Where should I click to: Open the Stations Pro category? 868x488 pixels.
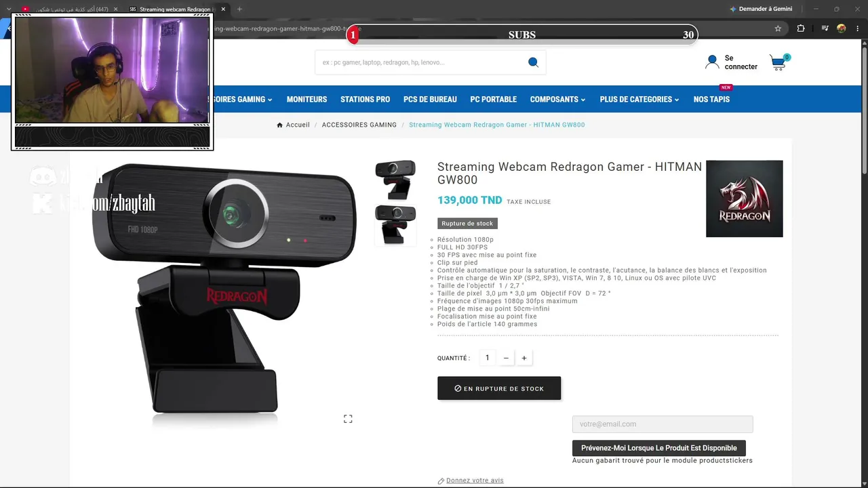coord(365,100)
